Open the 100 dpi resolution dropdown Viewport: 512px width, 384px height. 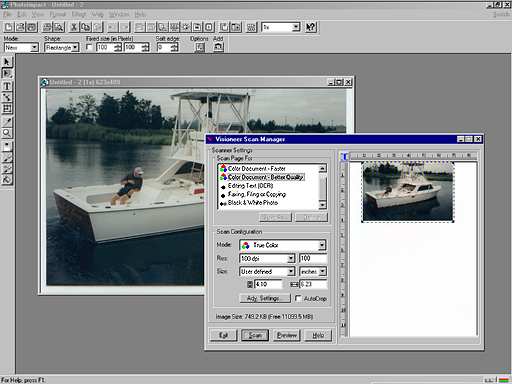coord(291,258)
